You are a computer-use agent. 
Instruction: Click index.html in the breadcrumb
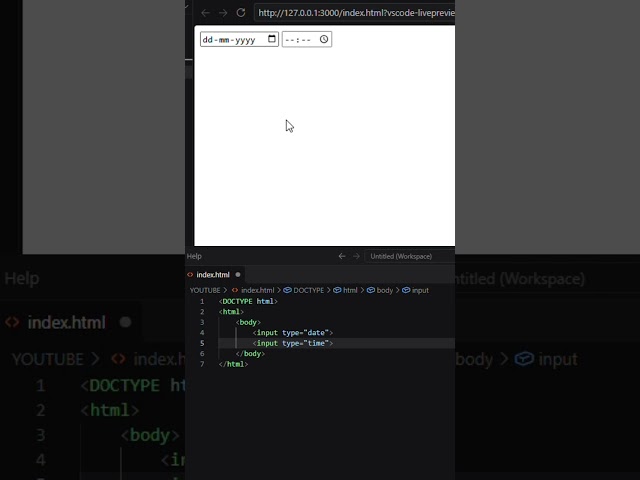tap(257, 290)
